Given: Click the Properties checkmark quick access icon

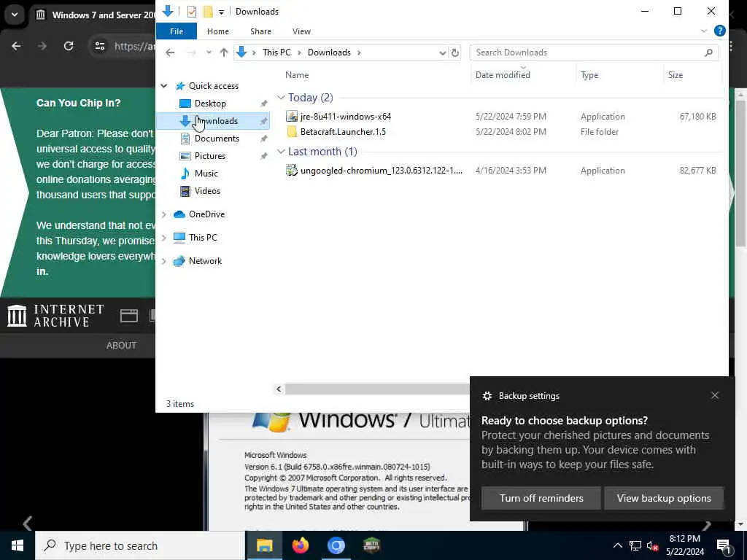Looking at the screenshot, I should click(x=192, y=12).
